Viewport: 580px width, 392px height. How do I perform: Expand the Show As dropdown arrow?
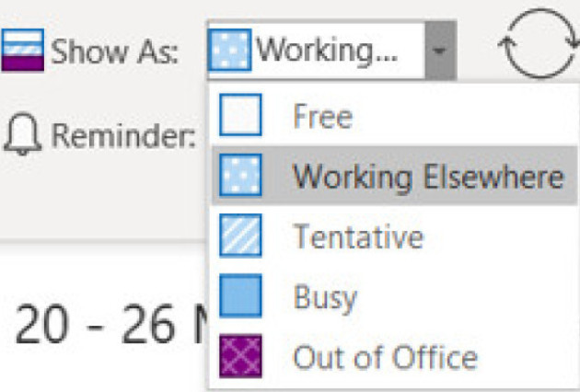(443, 49)
